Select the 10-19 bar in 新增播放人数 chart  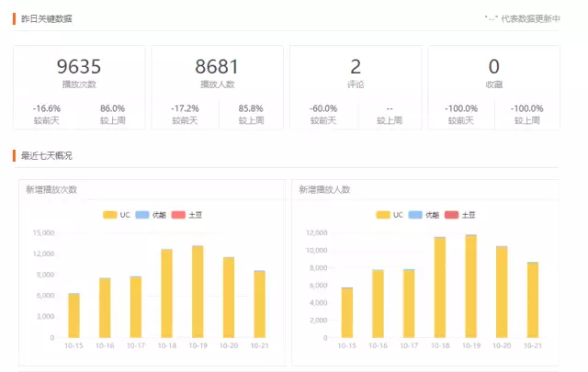click(470, 287)
